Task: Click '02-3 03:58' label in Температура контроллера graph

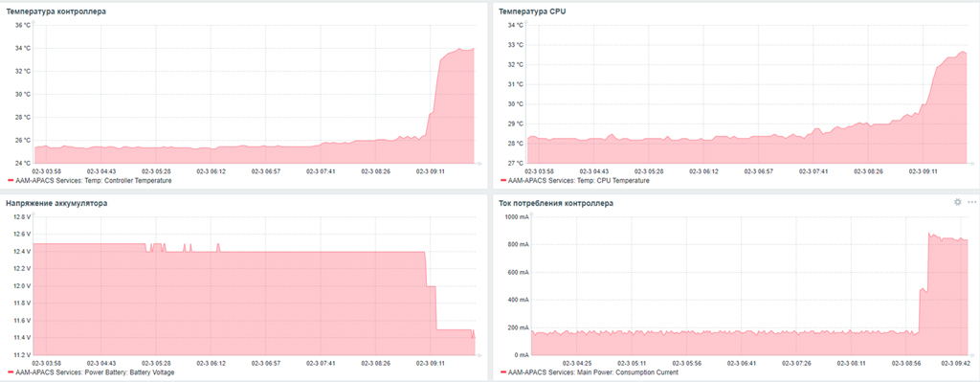Action: click(x=47, y=170)
